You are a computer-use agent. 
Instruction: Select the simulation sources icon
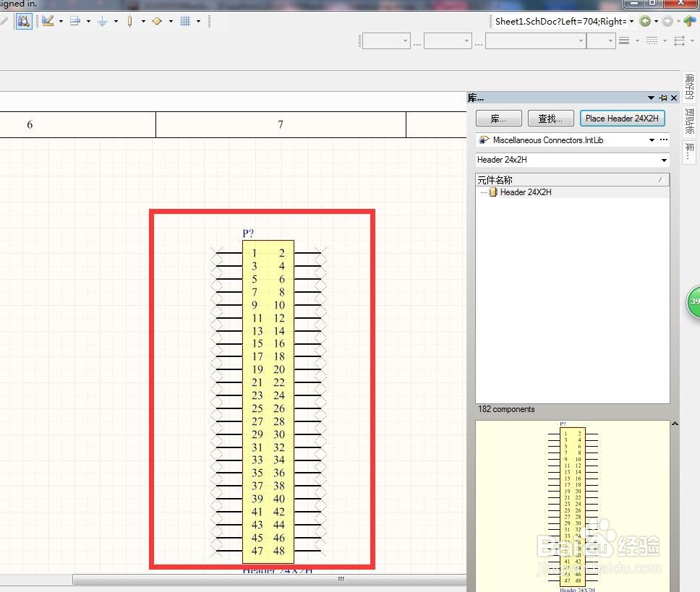tap(157, 21)
